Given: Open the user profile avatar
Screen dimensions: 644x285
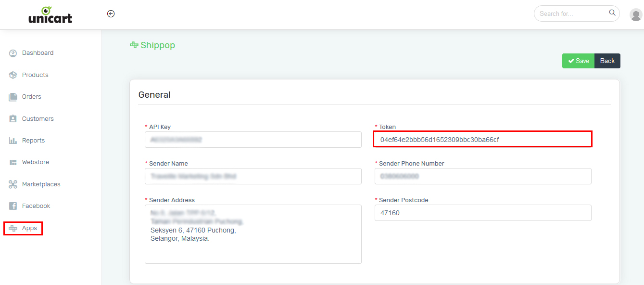Looking at the screenshot, I should tap(636, 14).
